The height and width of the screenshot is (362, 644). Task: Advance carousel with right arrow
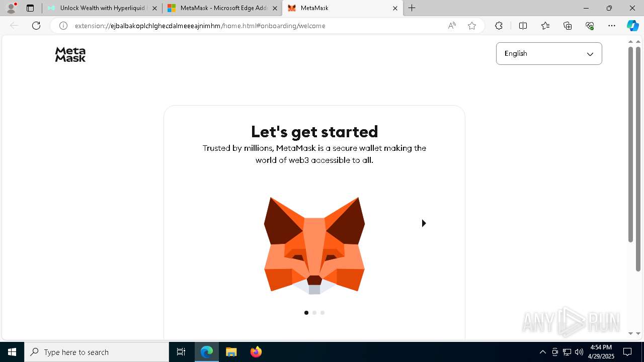point(424,223)
